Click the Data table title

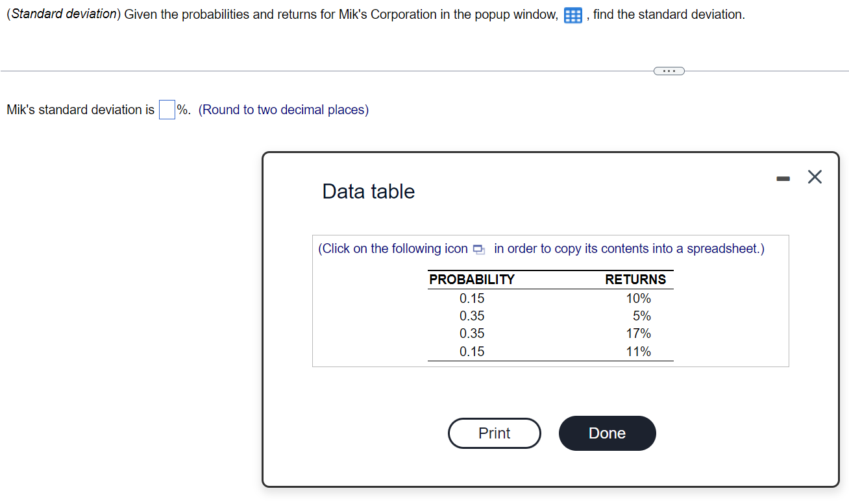[x=368, y=191]
